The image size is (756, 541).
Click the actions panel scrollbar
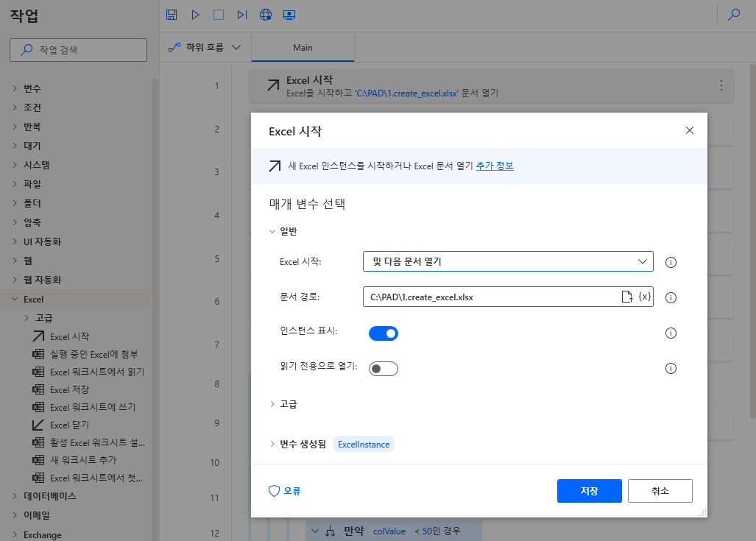pos(155,308)
